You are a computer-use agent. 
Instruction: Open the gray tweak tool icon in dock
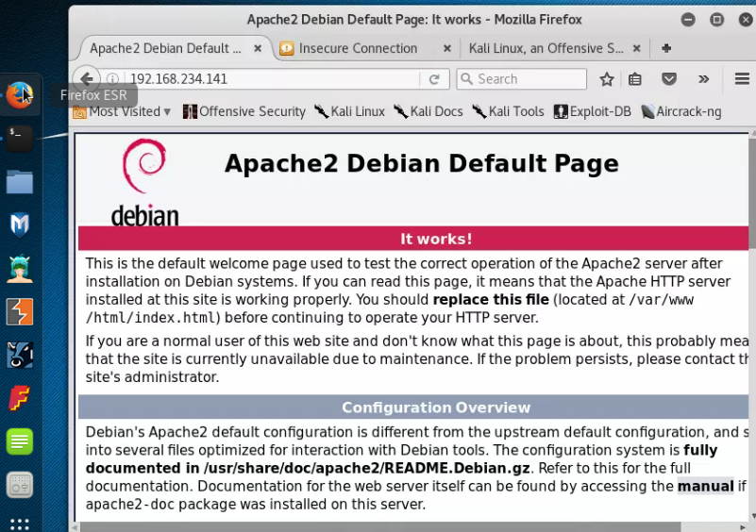point(20,485)
